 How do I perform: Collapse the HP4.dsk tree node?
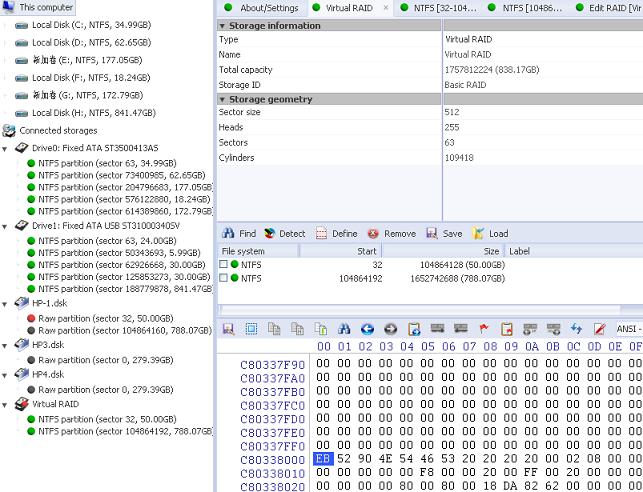5,375
